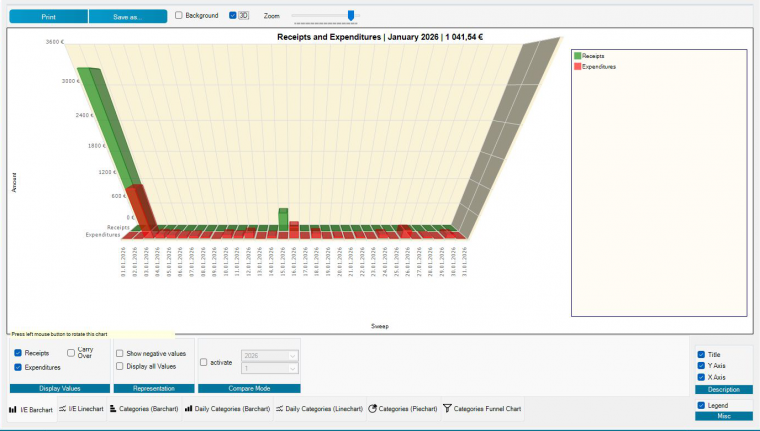Click the Description header bar
This screenshot has height=431, width=760.
click(x=724, y=389)
